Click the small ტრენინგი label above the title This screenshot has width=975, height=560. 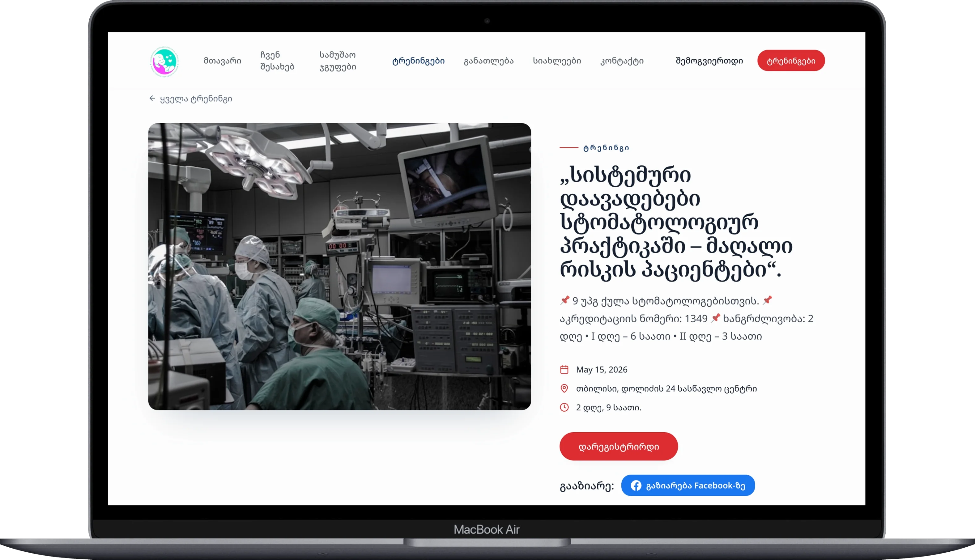606,148
